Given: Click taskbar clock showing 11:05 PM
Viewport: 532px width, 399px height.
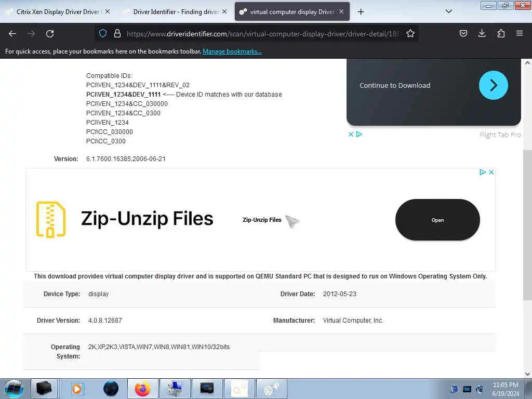Looking at the screenshot, I should coord(506,389).
